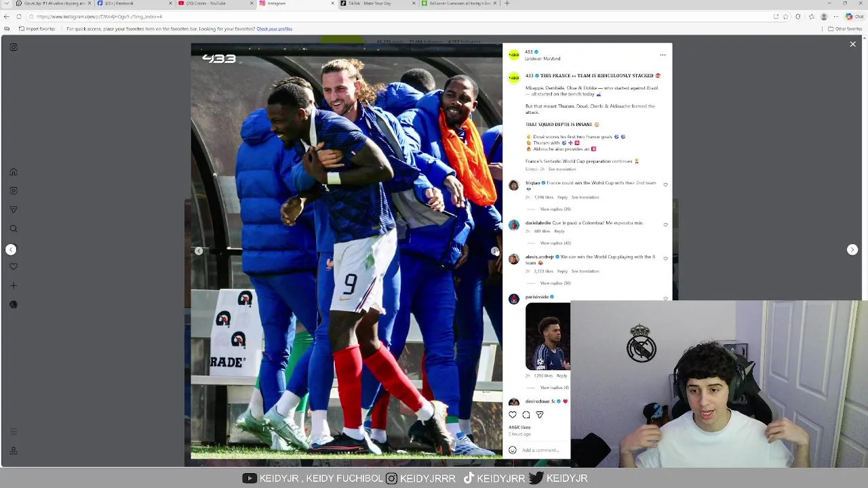
Task: Open the emoji picker in the comment box
Action: [513, 450]
